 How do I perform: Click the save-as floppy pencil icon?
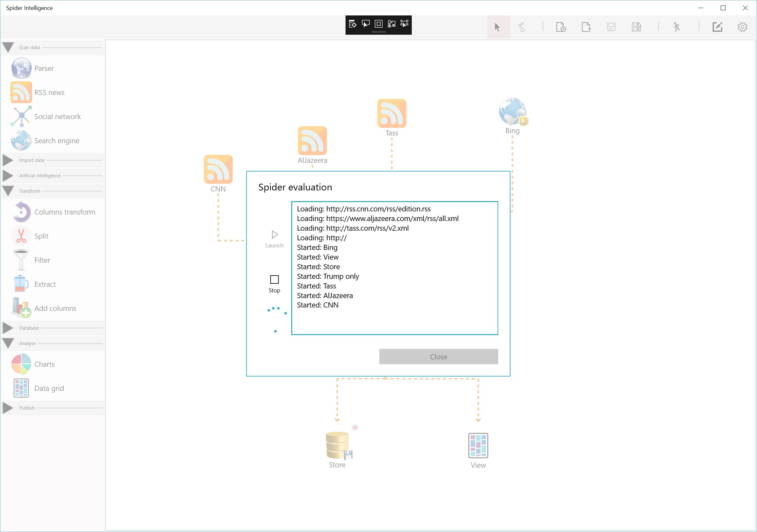pyautogui.click(x=636, y=27)
